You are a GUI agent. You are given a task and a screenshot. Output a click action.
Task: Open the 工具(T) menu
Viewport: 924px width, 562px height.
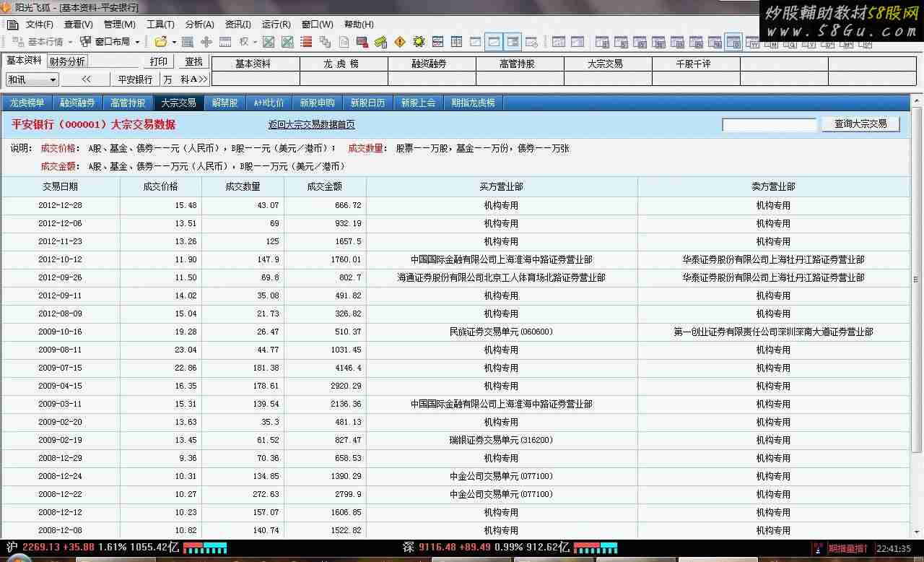click(160, 25)
